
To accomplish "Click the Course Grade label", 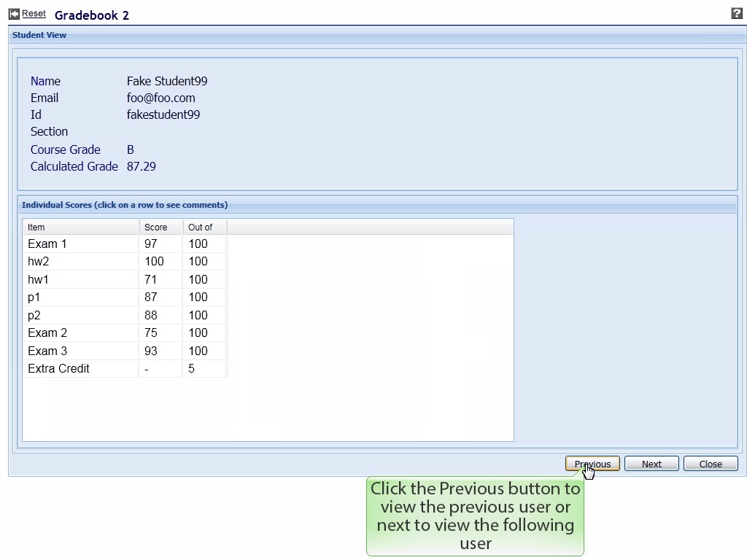I will [x=65, y=149].
